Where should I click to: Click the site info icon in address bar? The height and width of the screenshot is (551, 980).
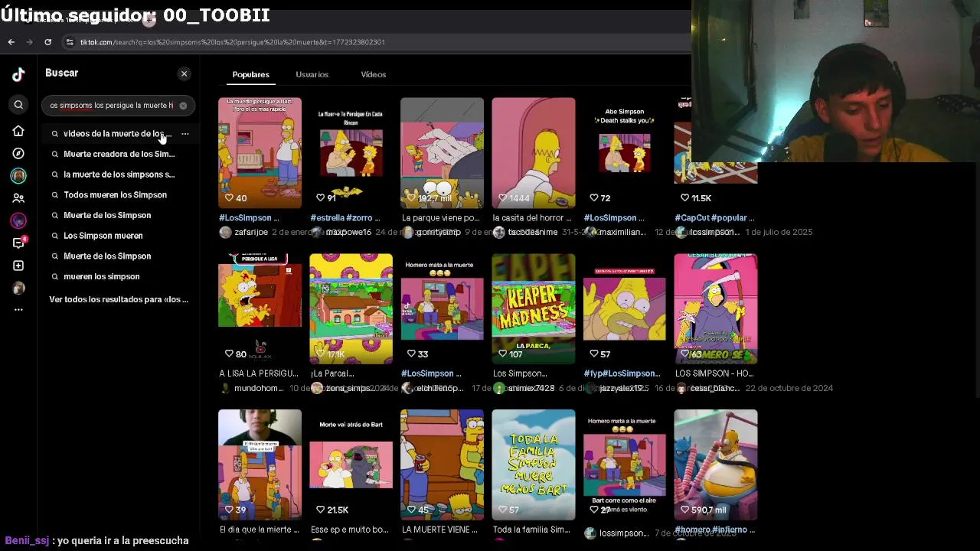click(x=70, y=42)
